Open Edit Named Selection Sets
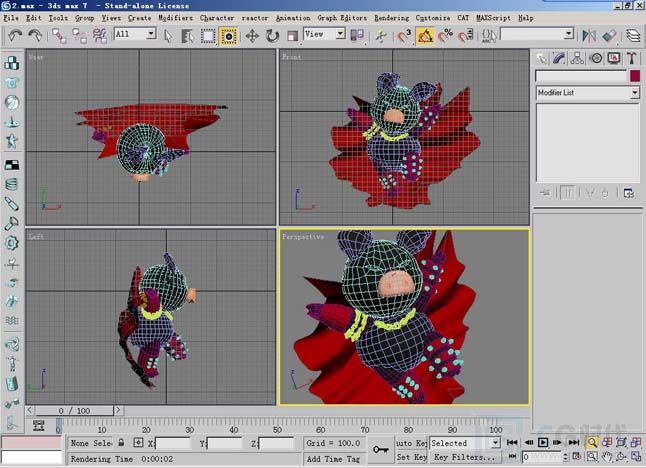The height and width of the screenshot is (468, 646). (489, 36)
